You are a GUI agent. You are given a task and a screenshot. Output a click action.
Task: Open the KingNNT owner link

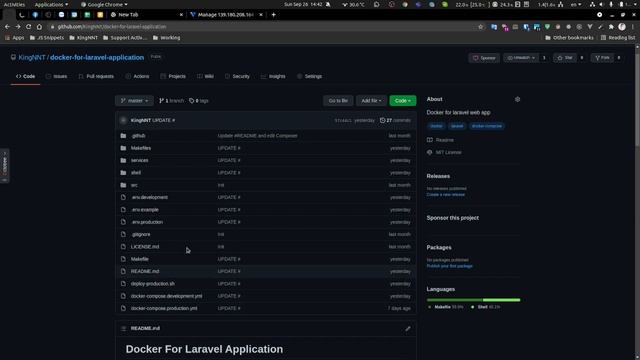point(32,58)
